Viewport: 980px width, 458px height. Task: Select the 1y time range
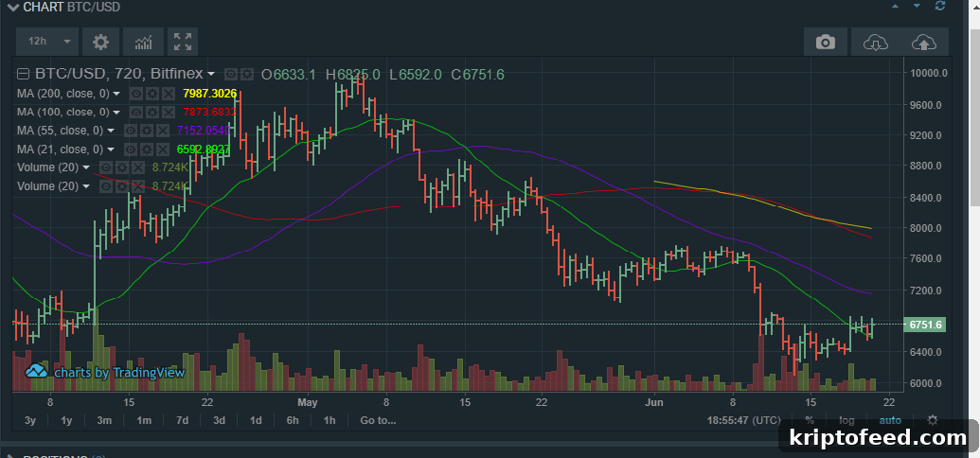coord(66,420)
